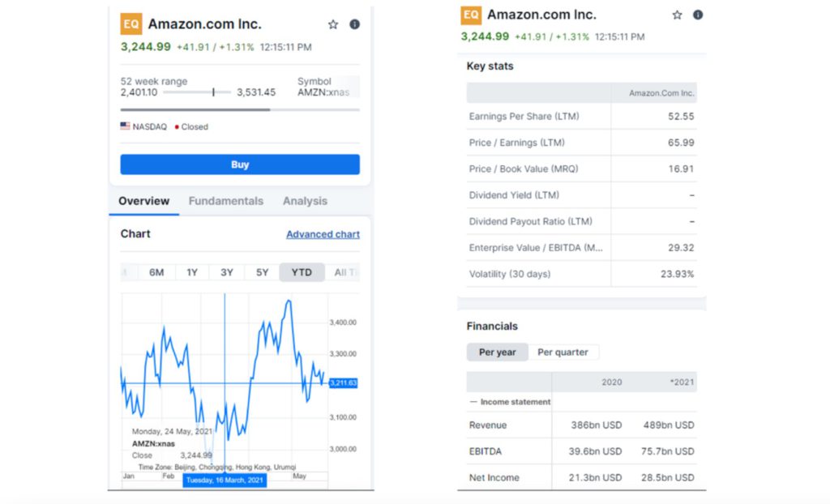Click the 21.3bn USD net income value
830x504 pixels.
[595, 477]
